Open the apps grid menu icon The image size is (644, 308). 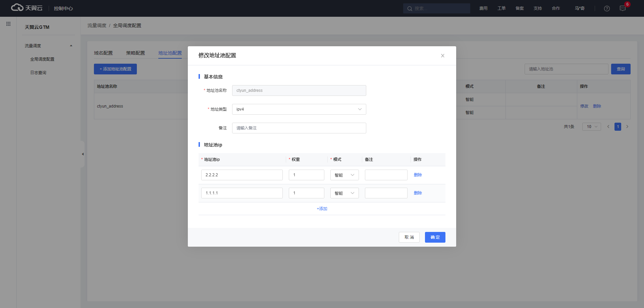point(8,24)
